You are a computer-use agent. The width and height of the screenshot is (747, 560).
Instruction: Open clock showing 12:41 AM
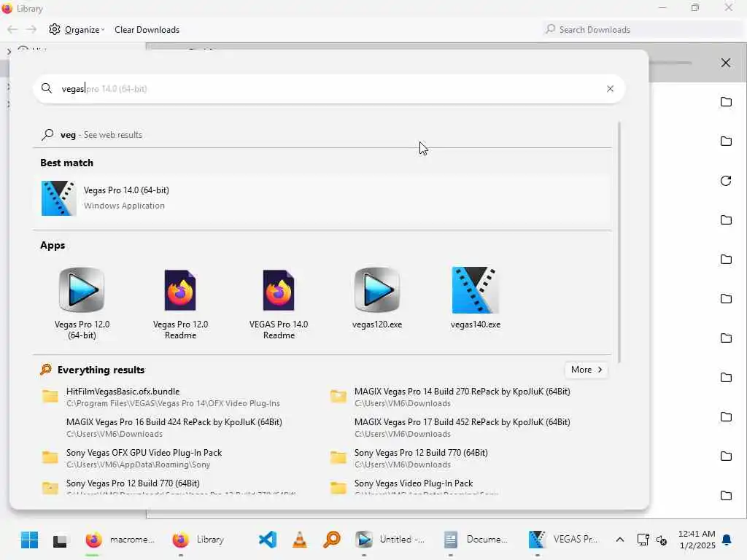click(697, 540)
